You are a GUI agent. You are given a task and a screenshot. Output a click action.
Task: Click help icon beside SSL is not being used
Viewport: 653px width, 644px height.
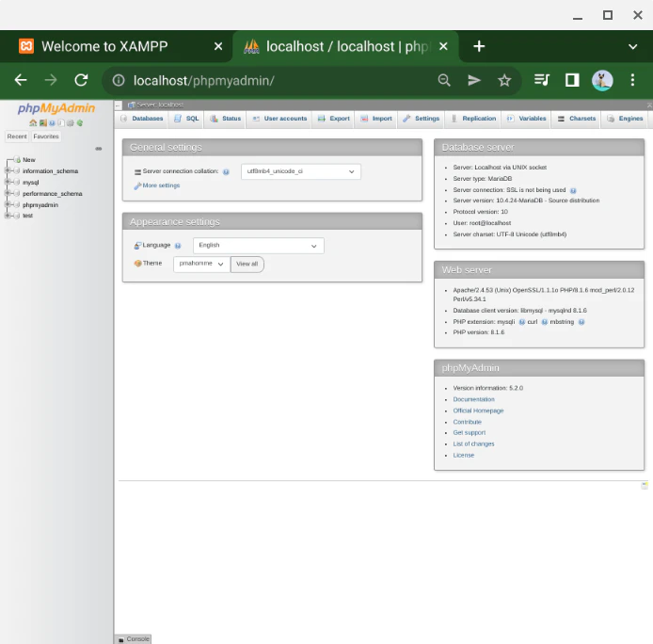click(x=573, y=190)
